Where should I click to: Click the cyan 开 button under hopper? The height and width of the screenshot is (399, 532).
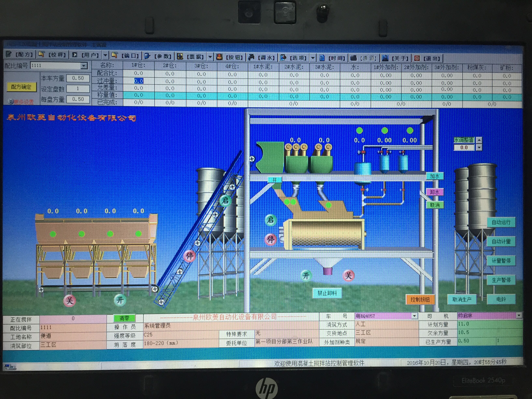(274, 180)
